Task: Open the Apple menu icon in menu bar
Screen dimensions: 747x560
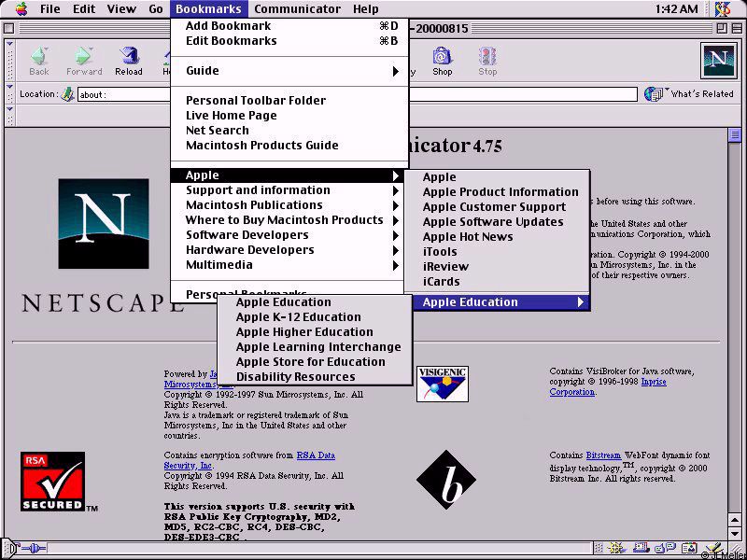Action: coord(21,8)
